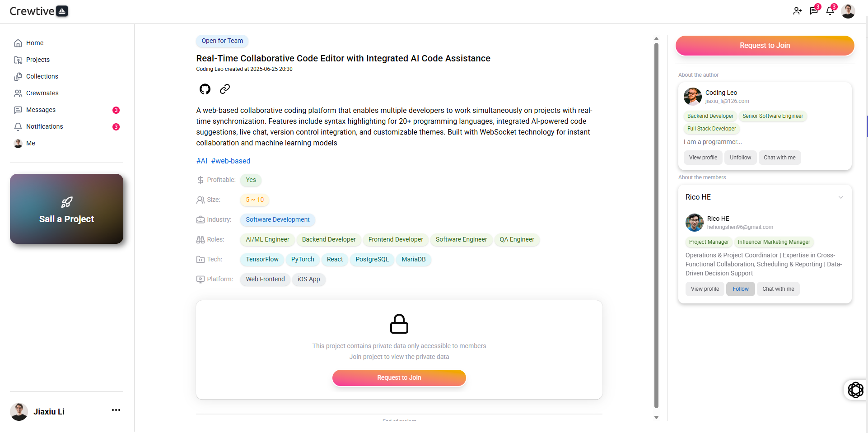Open the add crewmate icon in header
This screenshot has width=868, height=433.
797,11
